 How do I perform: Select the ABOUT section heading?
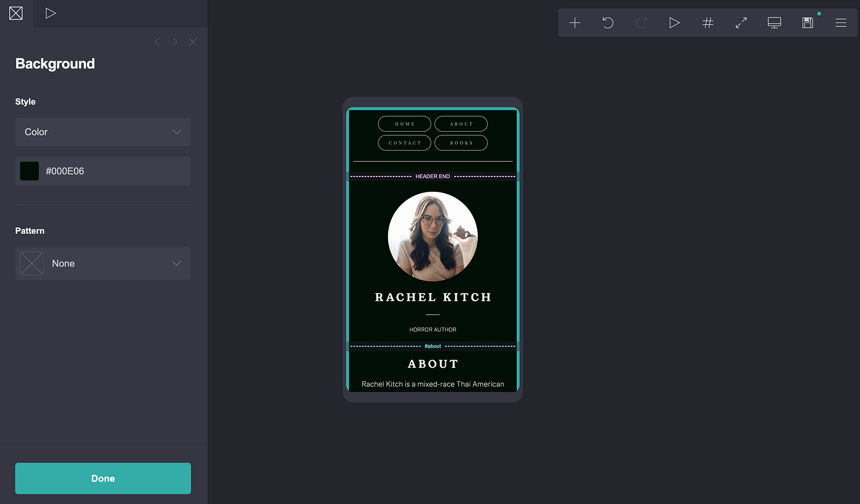tap(433, 364)
